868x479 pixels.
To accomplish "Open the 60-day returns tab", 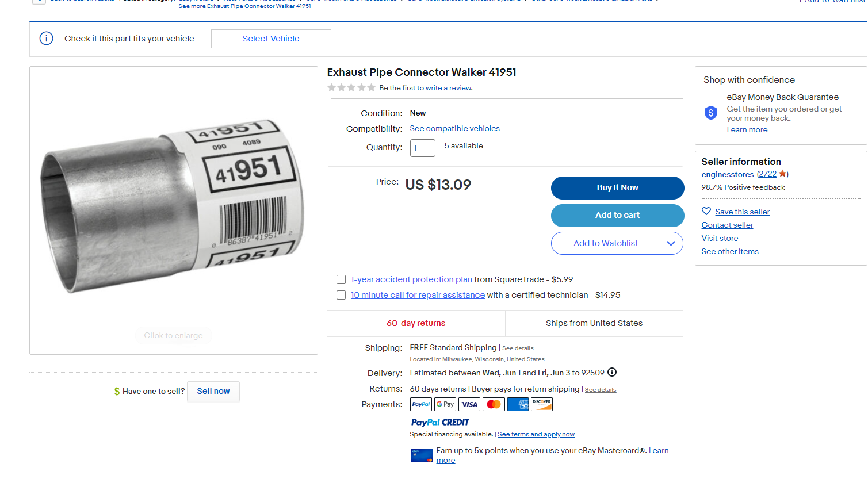I will click(x=416, y=323).
